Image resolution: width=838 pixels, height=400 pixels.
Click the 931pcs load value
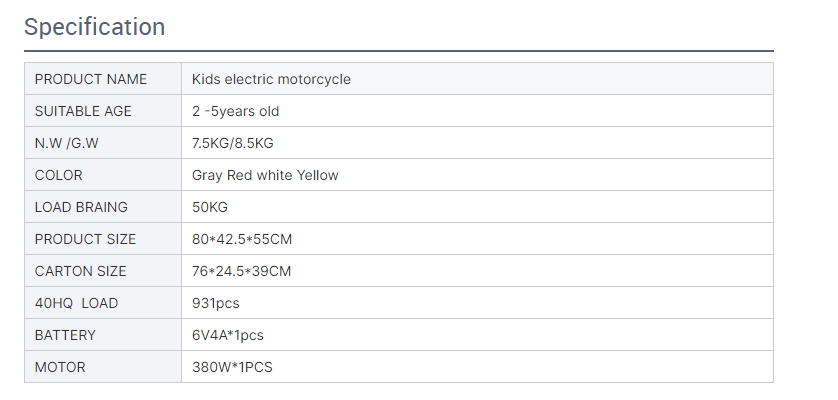pyautogui.click(x=216, y=303)
